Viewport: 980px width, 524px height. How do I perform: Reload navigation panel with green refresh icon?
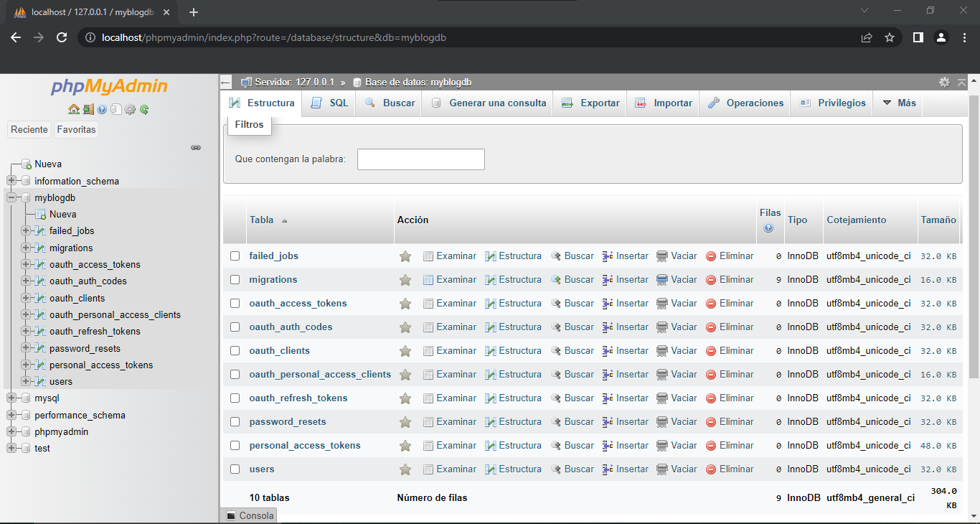click(144, 109)
